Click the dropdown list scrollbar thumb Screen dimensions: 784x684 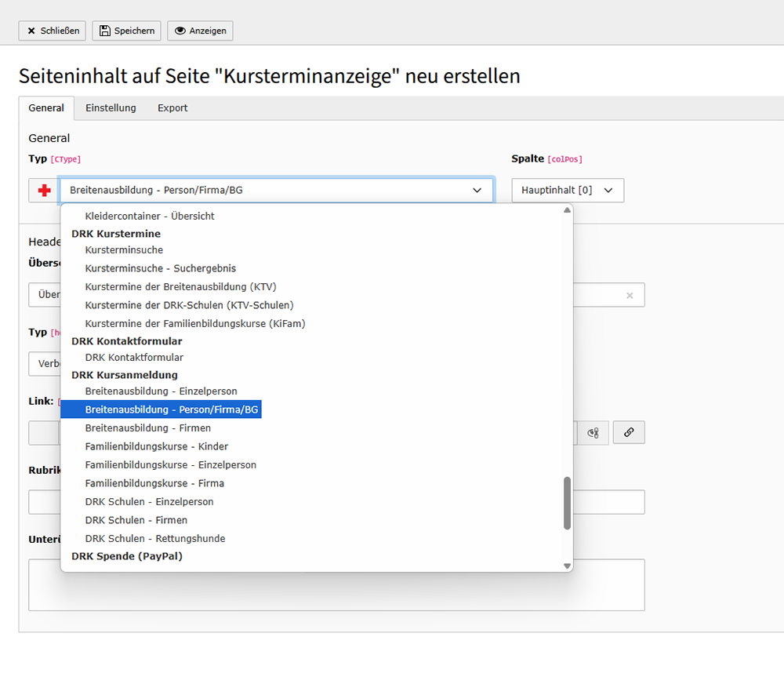(x=567, y=503)
